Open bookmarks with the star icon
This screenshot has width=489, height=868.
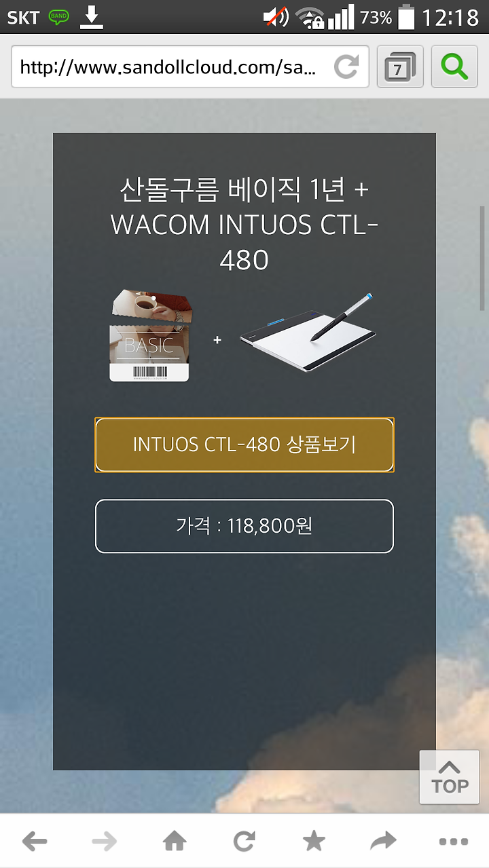coord(314,842)
